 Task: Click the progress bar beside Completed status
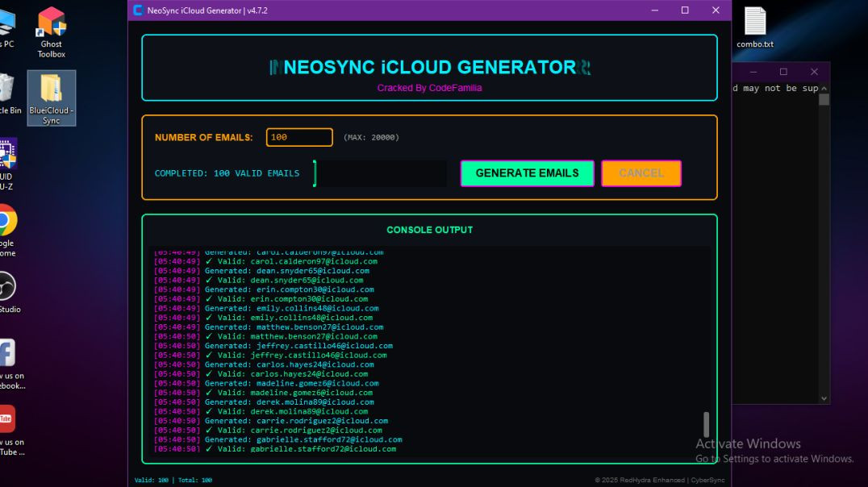[x=380, y=173]
